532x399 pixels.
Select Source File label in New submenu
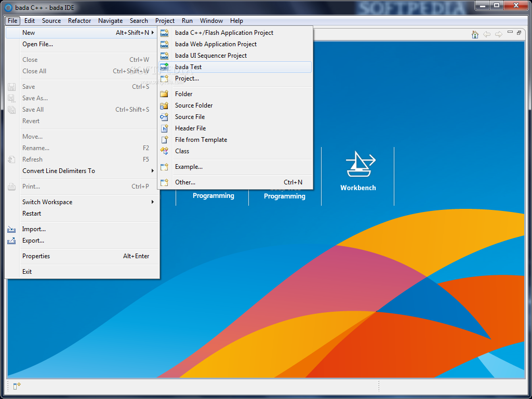tap(190, 117)
